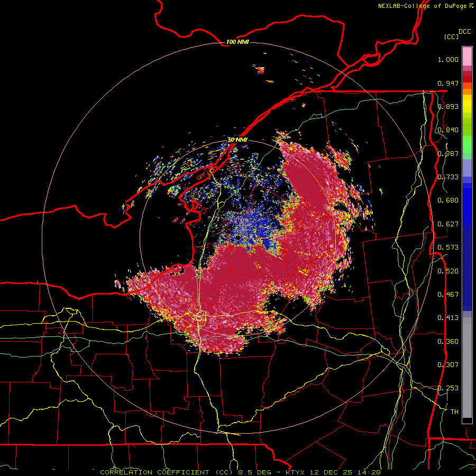The image size is (476, 476).
Task: Click the TH threshold label
Action: pyautogui.click(x=454, y=412)
